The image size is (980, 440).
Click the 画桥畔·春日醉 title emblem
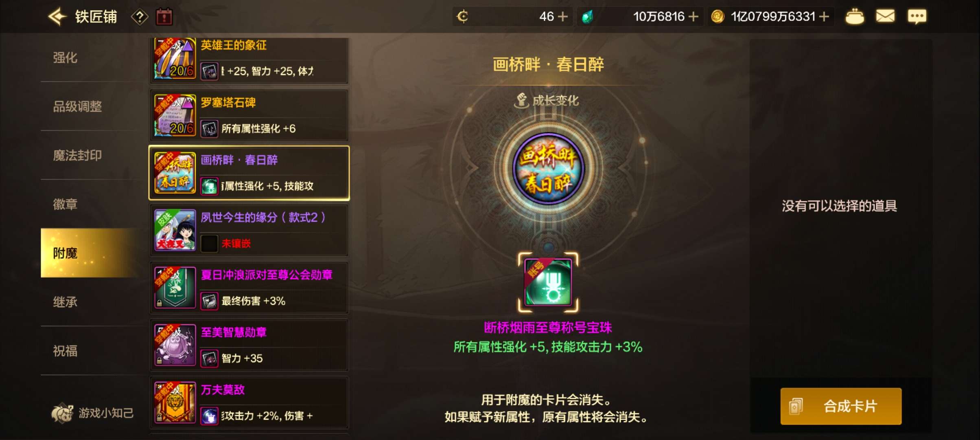click(548, 168)
